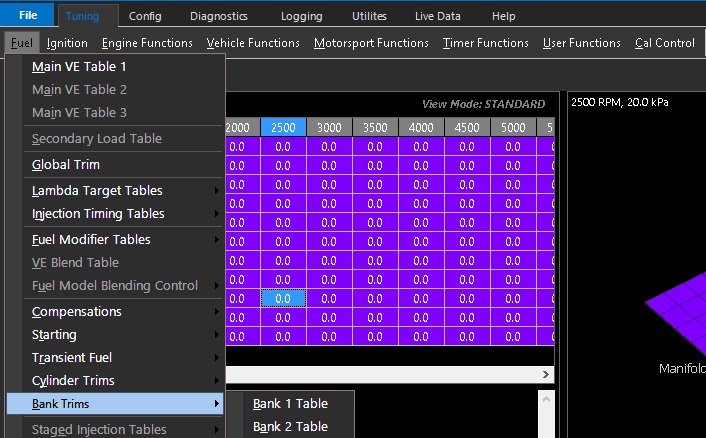The height and width of the screenshot is (438, 706).
Task: Choose Global Trim from the Fuel menu
Action: [66, 165]
